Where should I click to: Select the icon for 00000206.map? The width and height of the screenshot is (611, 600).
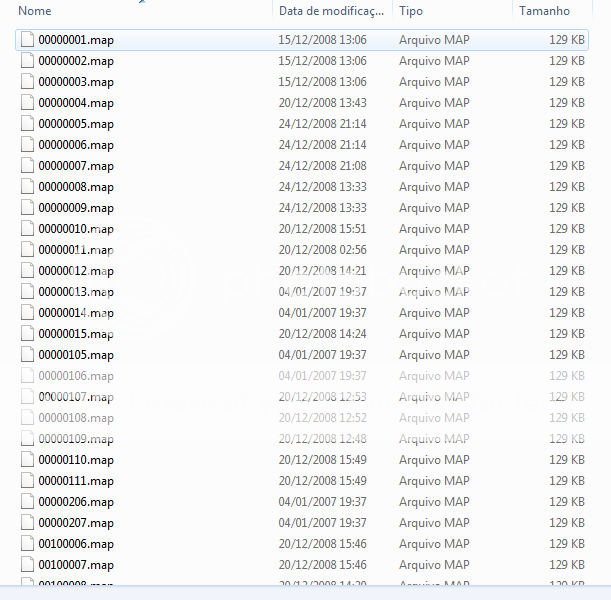27,502
